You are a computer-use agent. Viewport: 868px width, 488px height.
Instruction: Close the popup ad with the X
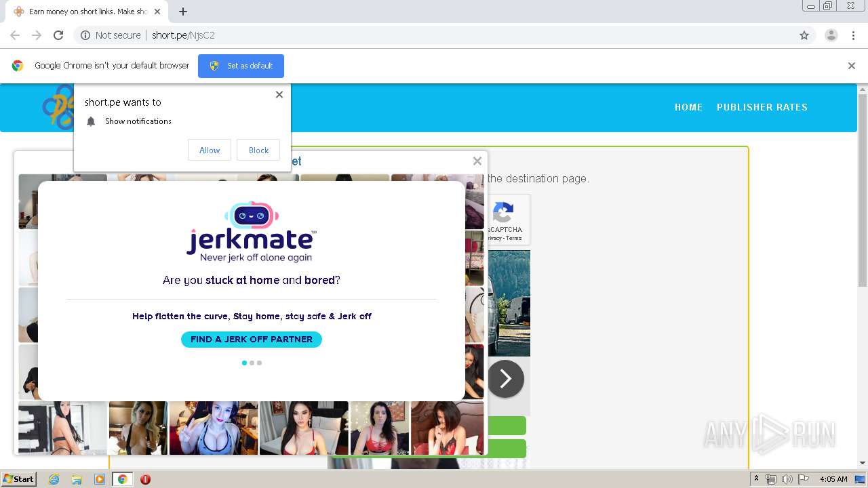click(477, 161)
